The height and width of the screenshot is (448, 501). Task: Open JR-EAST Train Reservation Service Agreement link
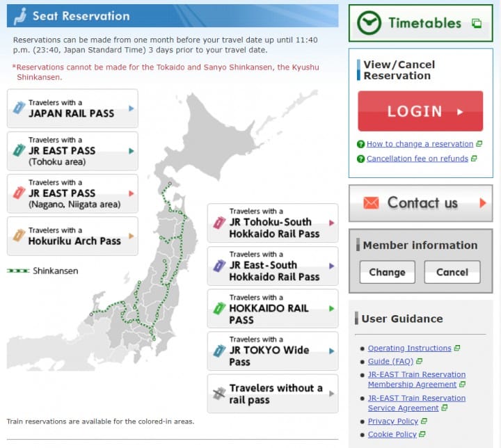point(417,403)
